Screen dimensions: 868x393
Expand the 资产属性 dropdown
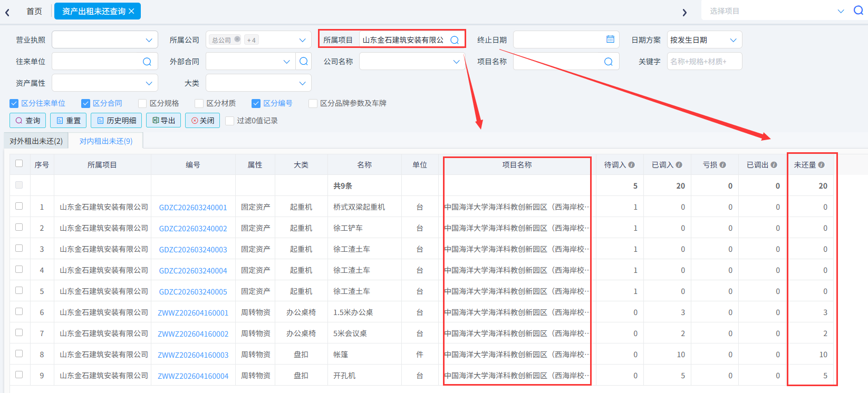[x=105, y=83]
